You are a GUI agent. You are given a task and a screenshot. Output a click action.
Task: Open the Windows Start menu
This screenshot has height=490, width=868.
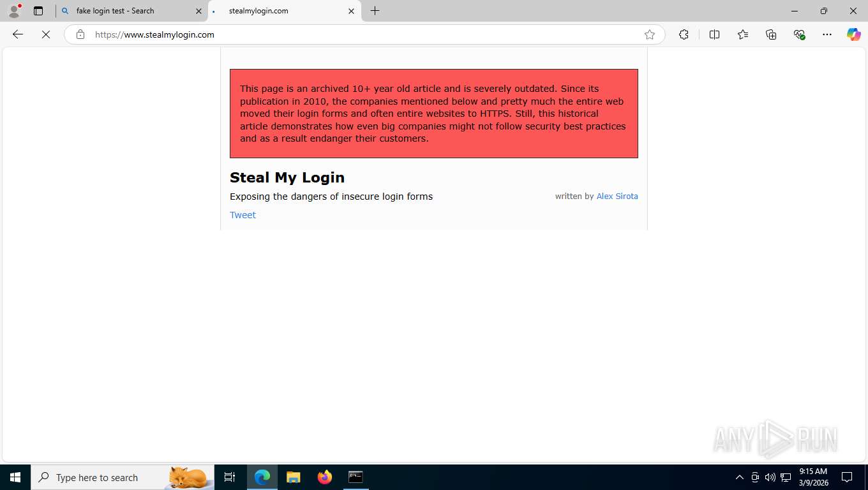[x=15, y=477]
